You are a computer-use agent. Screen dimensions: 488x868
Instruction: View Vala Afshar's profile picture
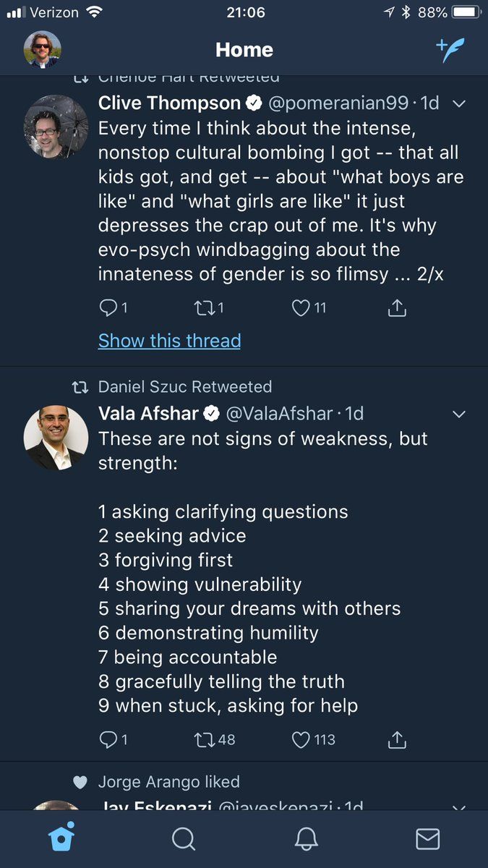click(x=56, y=438)
